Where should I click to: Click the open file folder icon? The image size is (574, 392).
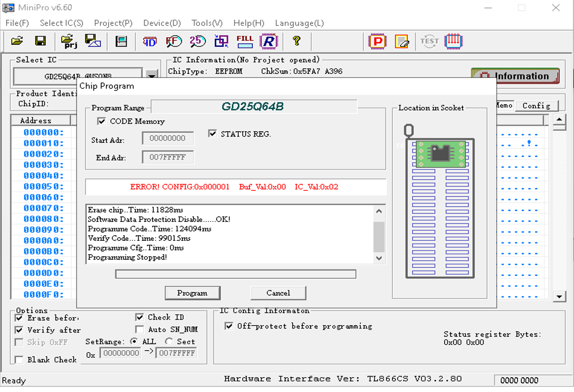[17, 41]
